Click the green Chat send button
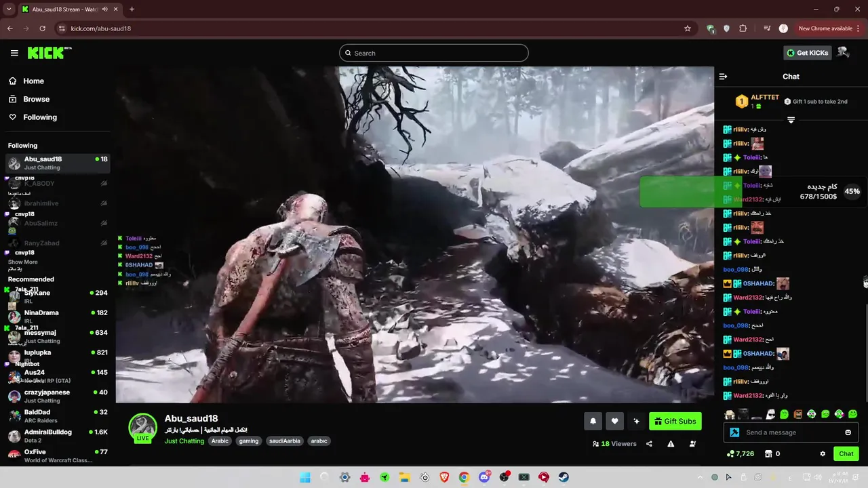 click(x=846, y=453)
